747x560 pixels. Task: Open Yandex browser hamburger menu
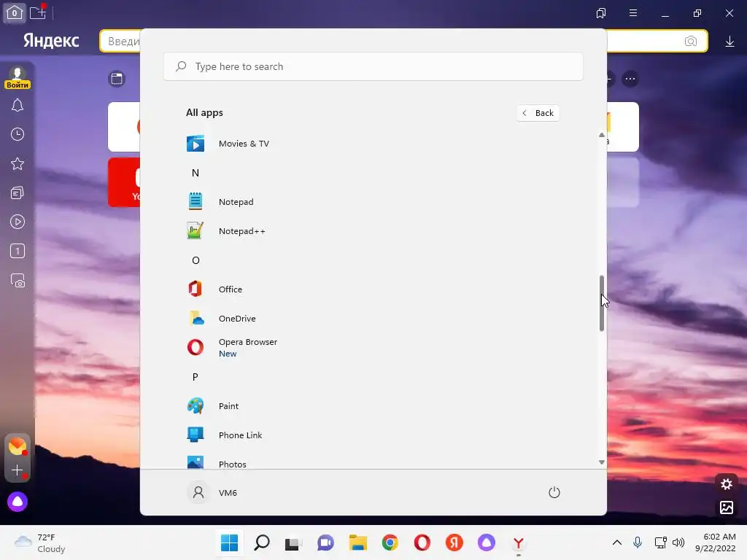pos(633,13)
